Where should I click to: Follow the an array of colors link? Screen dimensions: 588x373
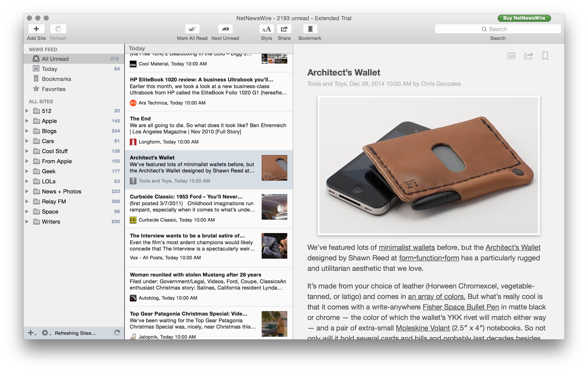click(x=437, y=296)
